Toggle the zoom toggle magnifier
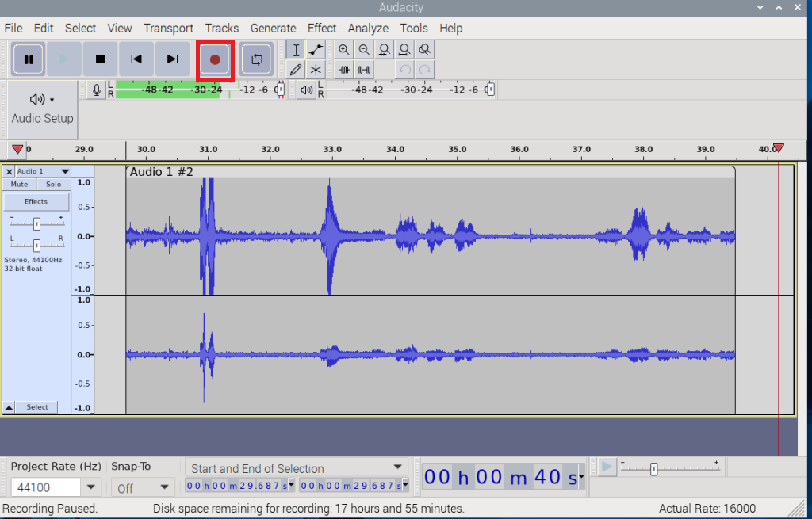812x519 pixels. [x=425, y=50]
